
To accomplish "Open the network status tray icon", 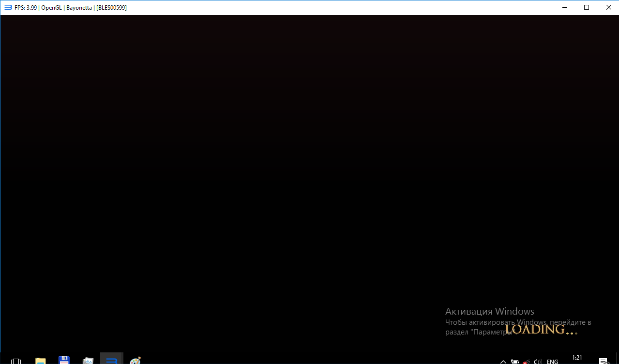I will point(526,362).
